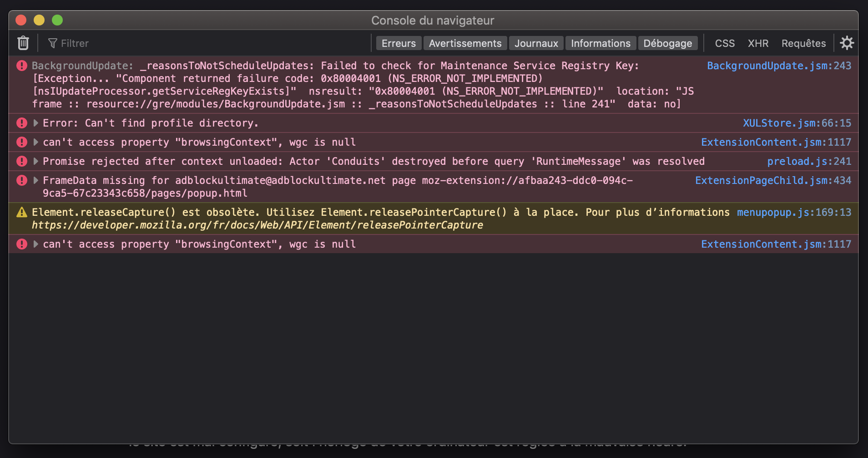Zoom window with the green button
This screenshot has height=458, width=868.
57,20
